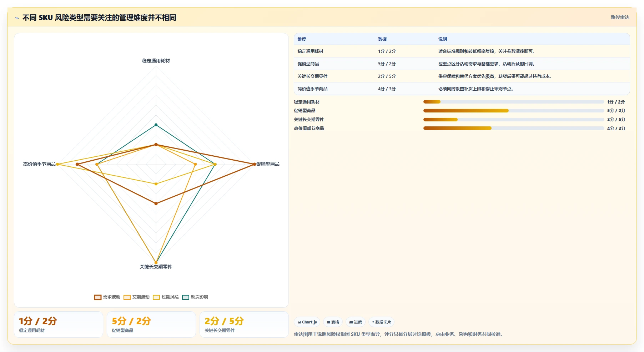Click the description starting 适合标准规则
Screen dimensions: 644x352
pos(487,51)
